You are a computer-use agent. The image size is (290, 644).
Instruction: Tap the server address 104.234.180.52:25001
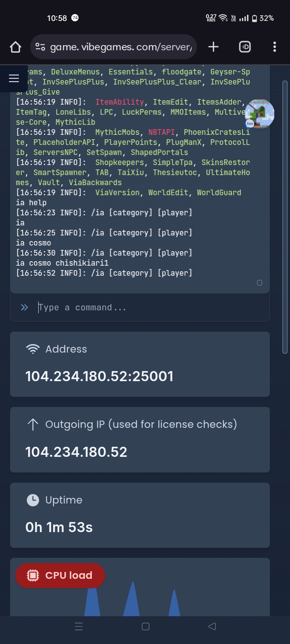pyautogui.click(x=99, y=376)
